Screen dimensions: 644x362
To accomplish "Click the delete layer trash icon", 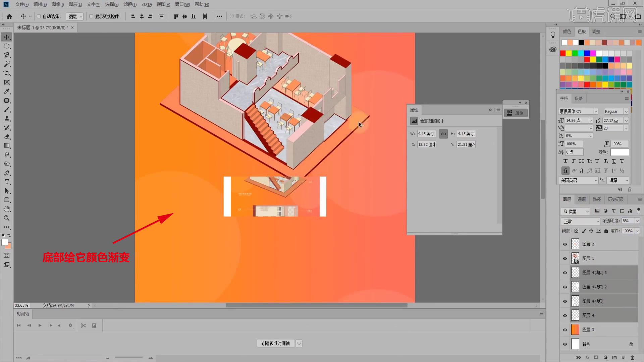I will (633, 358).
